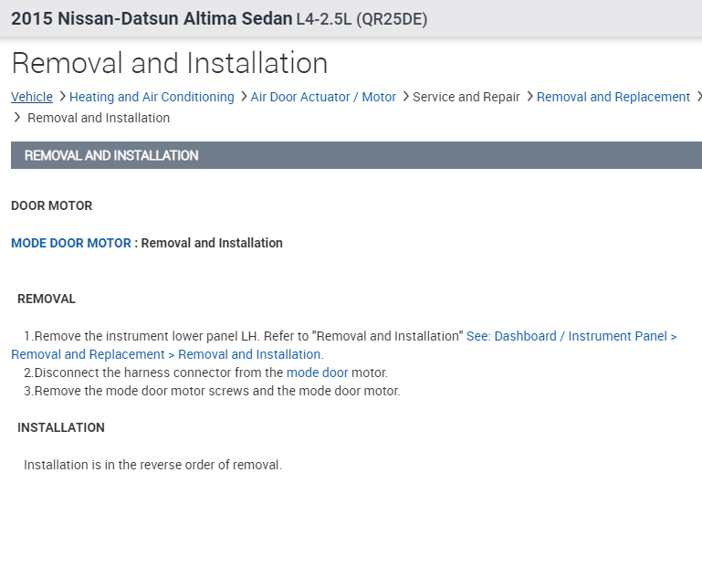Image resolution: width=702 pixels, height=588 pixels.
Task: Click the 'mode door' link in step 2
Action: [x=317, y=373]
